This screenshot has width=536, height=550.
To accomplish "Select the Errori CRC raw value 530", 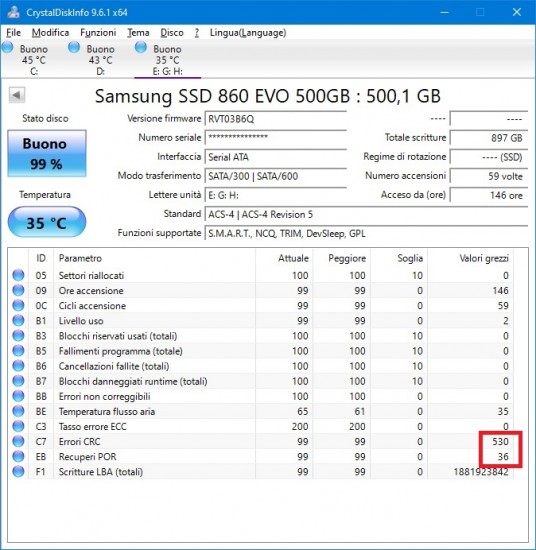I will 500,441.
